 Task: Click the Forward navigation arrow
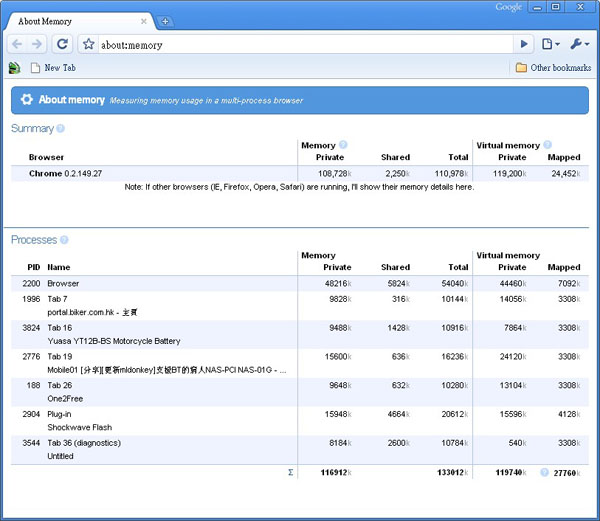pyautogui.click(x=37, y=44)
